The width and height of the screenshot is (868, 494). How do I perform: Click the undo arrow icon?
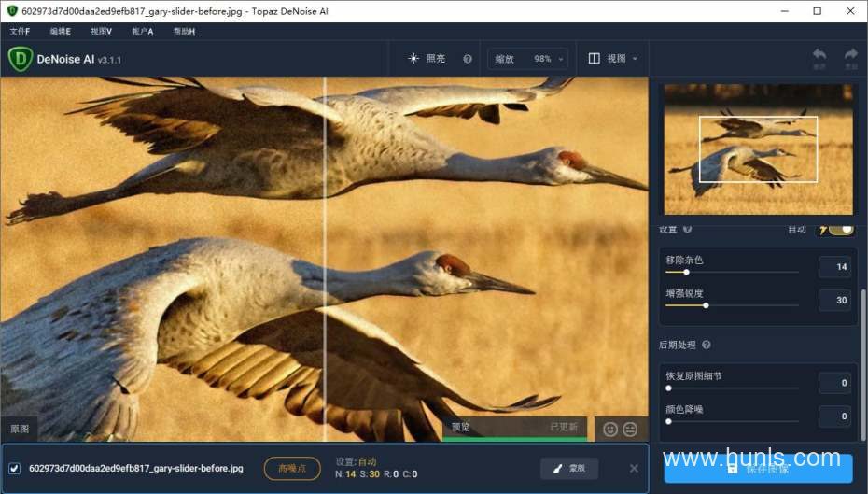pos(819,55)
